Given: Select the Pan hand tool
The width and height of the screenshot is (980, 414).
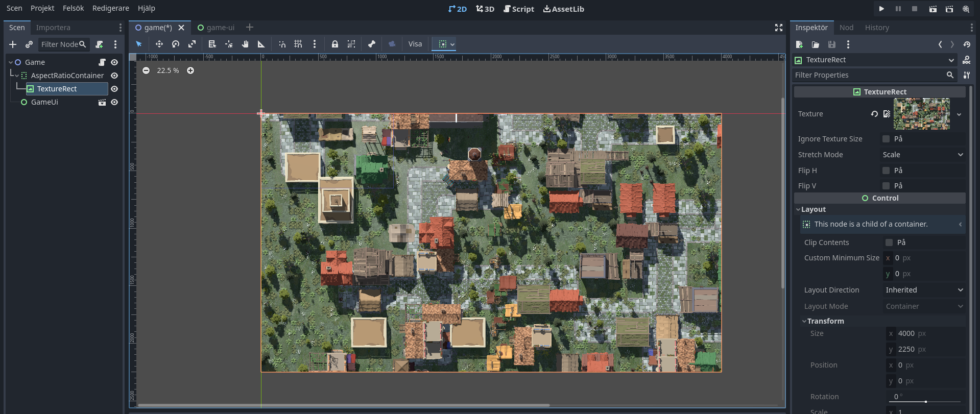Looking at the screenshot, I should click(x=245, y=44).
